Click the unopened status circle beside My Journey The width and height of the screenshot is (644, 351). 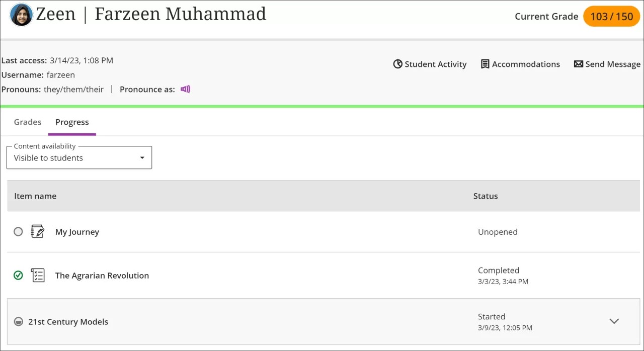18,231
